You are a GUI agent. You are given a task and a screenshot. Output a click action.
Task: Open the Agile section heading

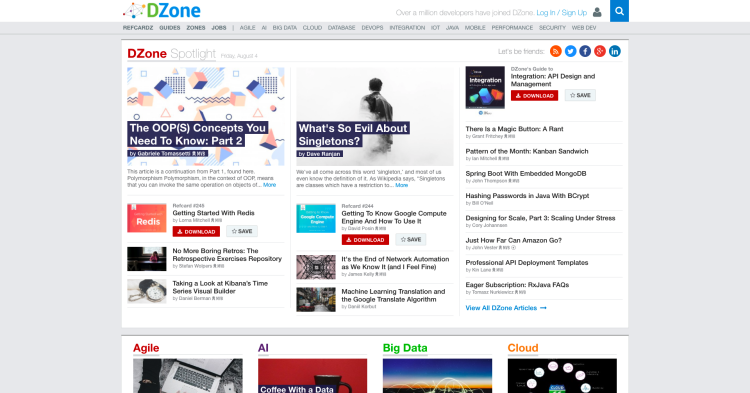point(146,348)
